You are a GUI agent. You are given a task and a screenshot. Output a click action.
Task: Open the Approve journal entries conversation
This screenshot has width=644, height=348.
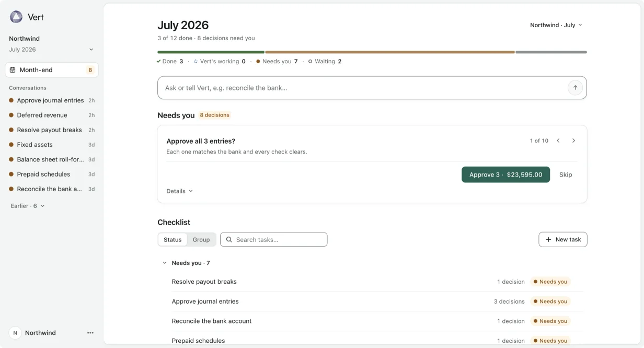(x=52, y=100)
